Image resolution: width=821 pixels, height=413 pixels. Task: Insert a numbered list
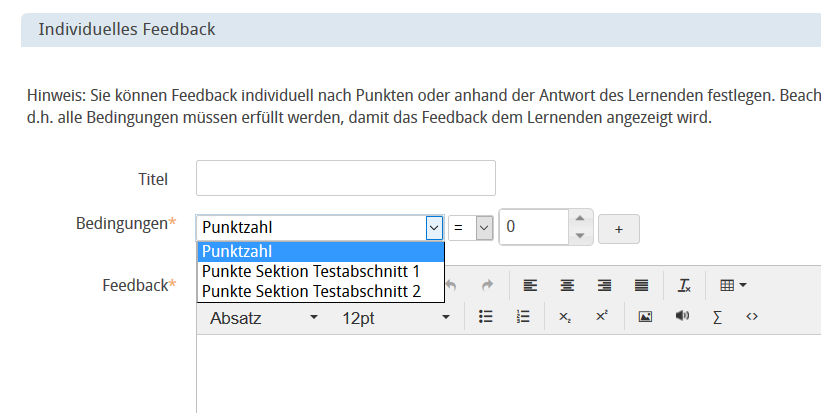tap(522, 316)
